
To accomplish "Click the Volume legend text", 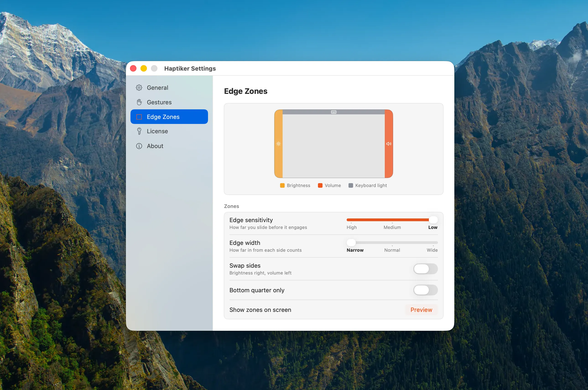I will click(x=333, y=186).
